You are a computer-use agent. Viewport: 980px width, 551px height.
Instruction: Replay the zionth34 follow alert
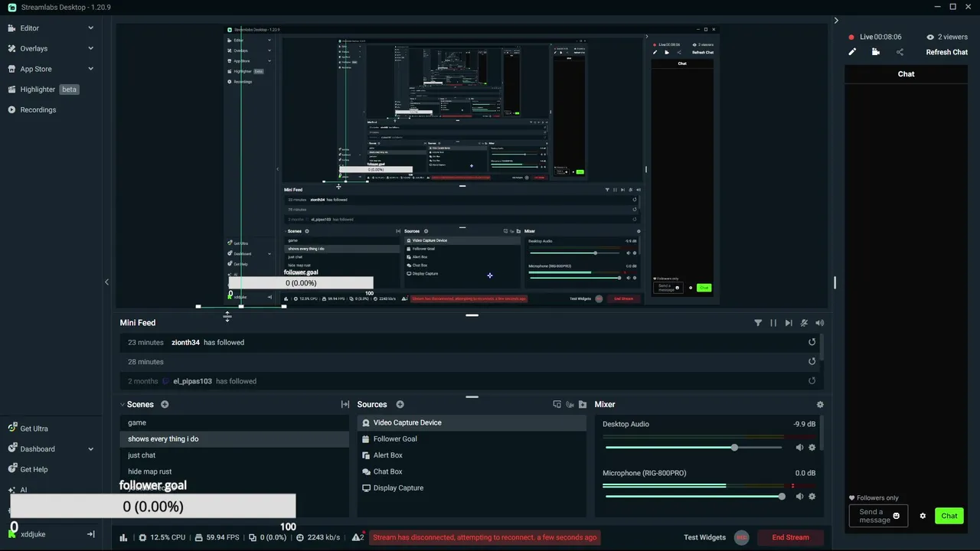[x=812, y=342]
